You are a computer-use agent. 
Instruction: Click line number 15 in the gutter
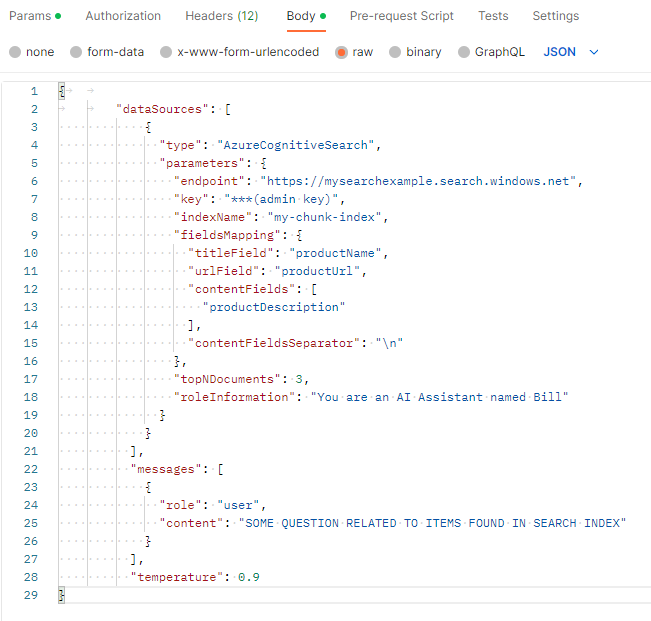pyautogui.click(x=31, y=343)
